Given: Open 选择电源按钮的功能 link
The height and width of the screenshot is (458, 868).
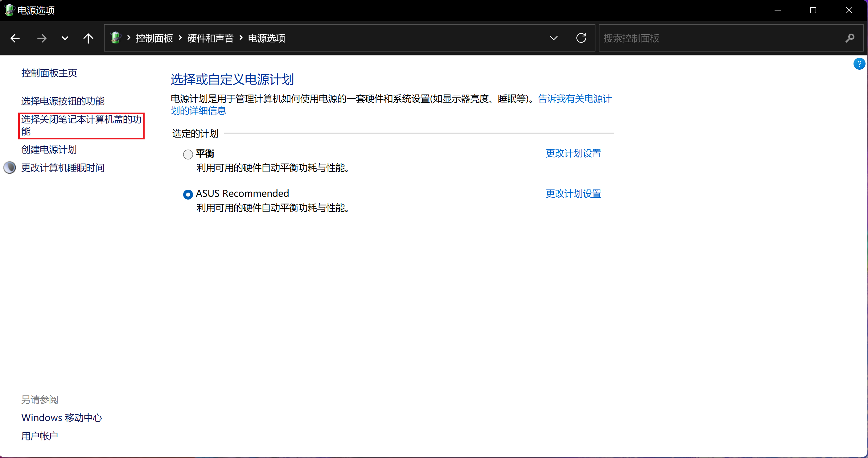Looking at the screenshot, I should [63, 101].
